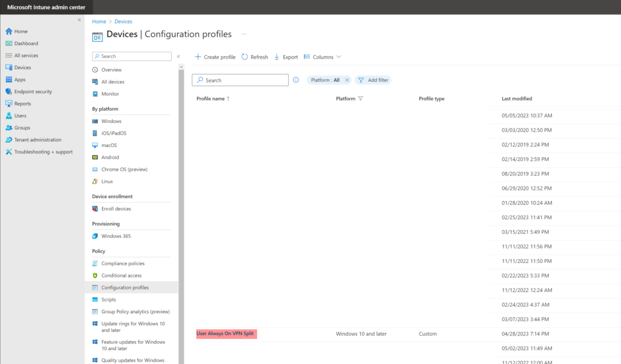
Task: Click the 04/28/2023 7:14 PM date cell
Action: point(525,334)
